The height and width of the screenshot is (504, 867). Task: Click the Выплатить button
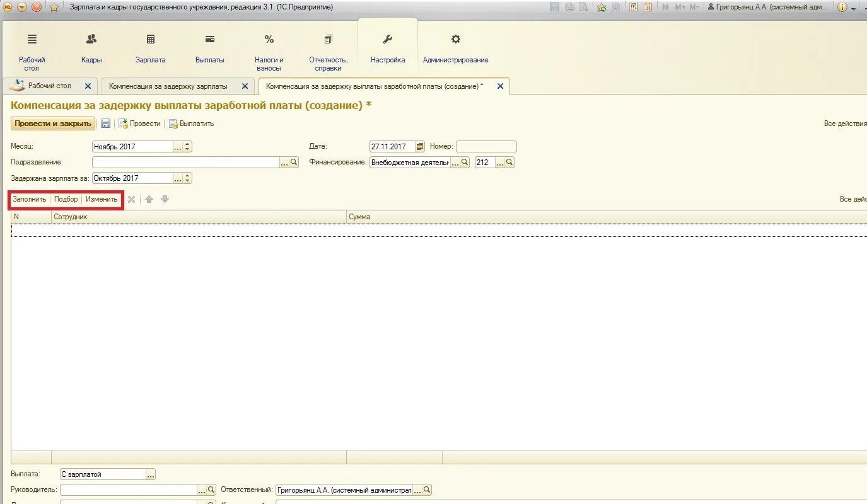pyautogui.click(x=191, y=123)
